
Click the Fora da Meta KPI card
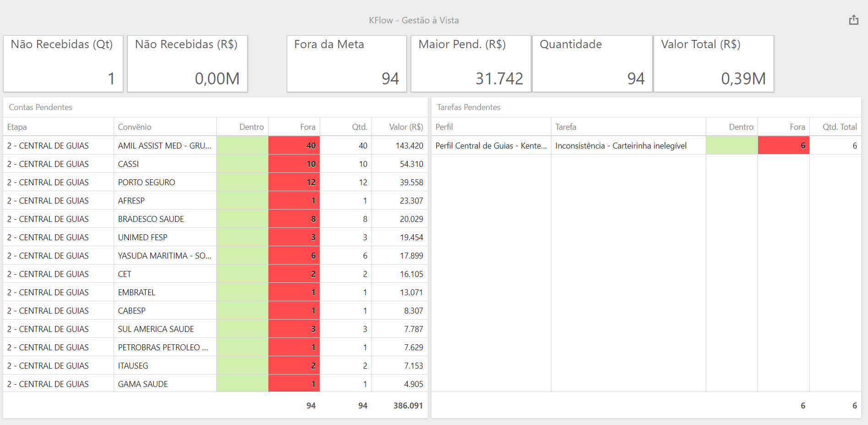tap(347, 64)
